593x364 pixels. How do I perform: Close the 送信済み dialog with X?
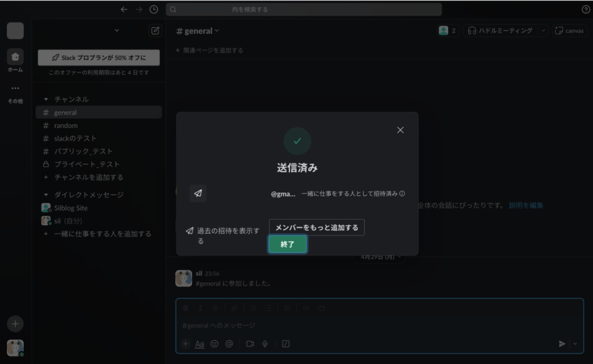(x=400, y=130)
